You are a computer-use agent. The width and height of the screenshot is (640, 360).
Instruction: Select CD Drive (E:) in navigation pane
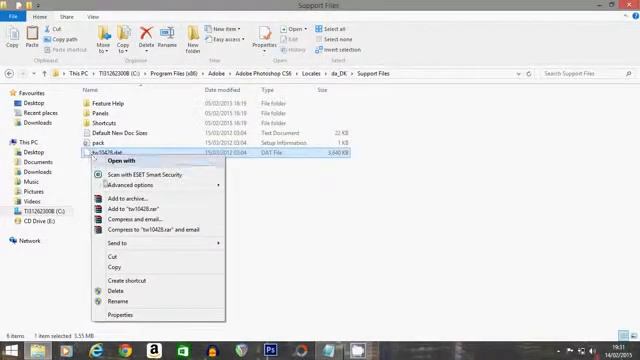(x=39, y=221)
